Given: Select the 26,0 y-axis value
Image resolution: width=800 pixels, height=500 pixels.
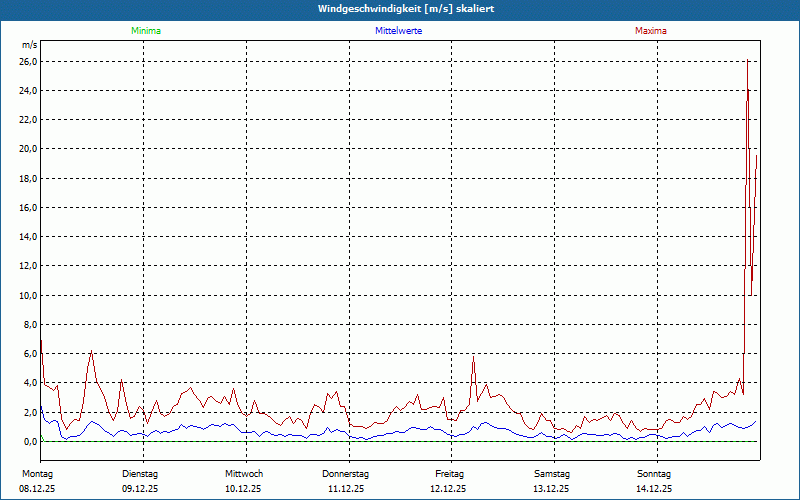Looking at the screenshot, I should pyautogui.click(x=28, y=62).
